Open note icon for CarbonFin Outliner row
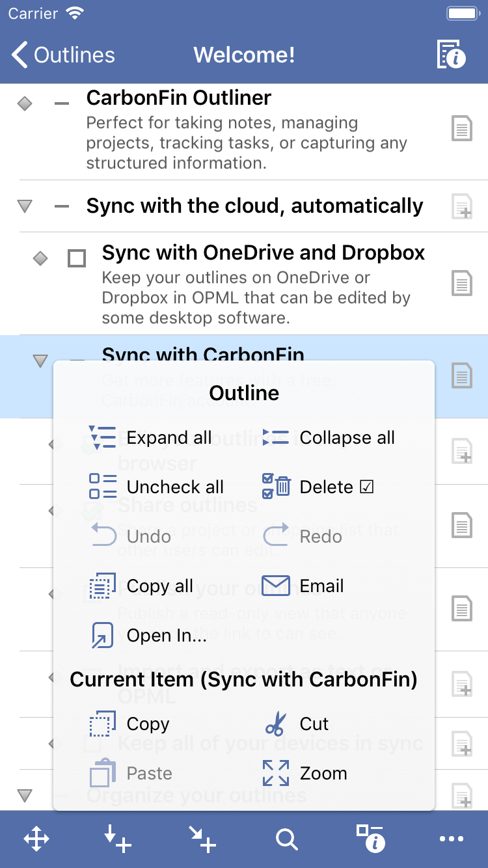 461,128
